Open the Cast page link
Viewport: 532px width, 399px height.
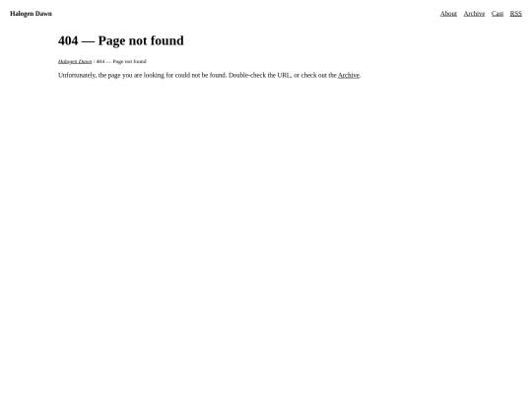click(x=498, y=14)
